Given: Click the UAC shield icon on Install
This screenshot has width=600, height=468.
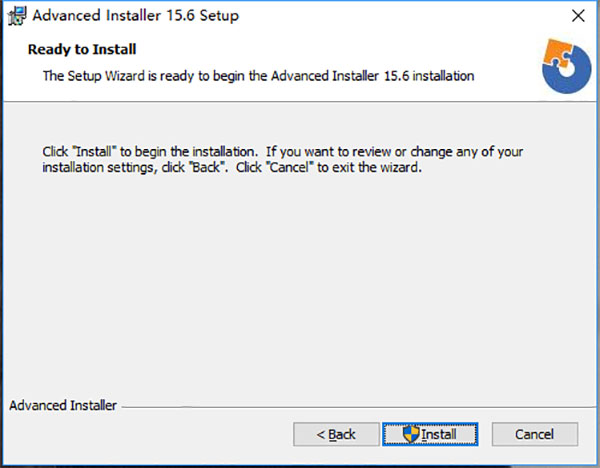Looking at the screenshot, I should coord(411,434).
